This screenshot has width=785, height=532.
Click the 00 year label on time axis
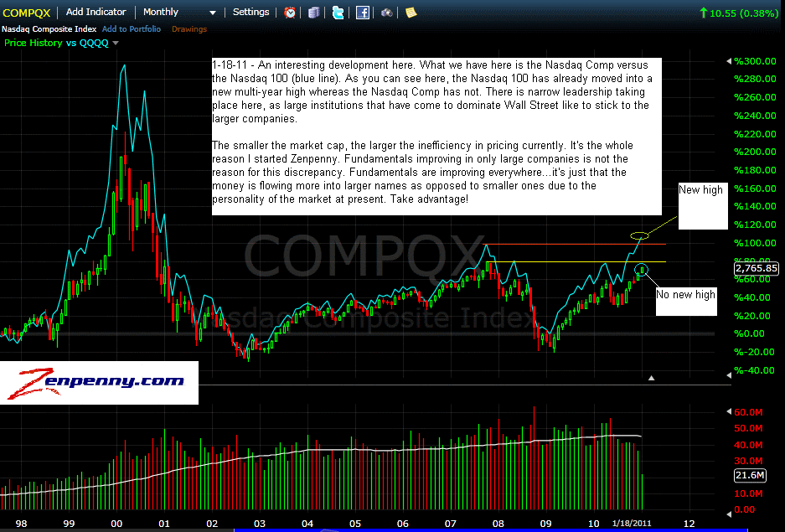pos(116,524)
